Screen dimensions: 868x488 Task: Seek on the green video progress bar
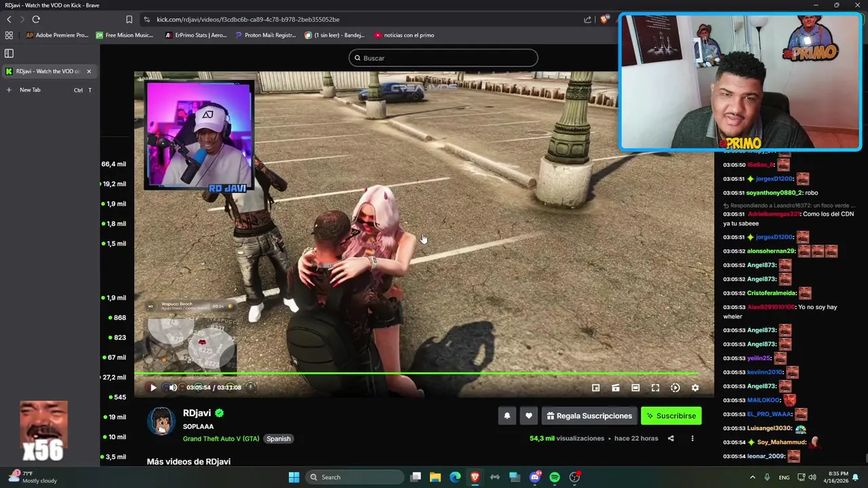(x=416, y=373)
